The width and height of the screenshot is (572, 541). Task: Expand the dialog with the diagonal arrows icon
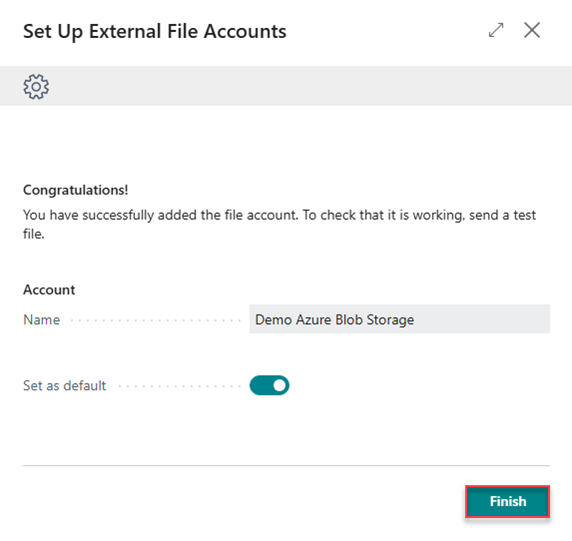point(496,30)
